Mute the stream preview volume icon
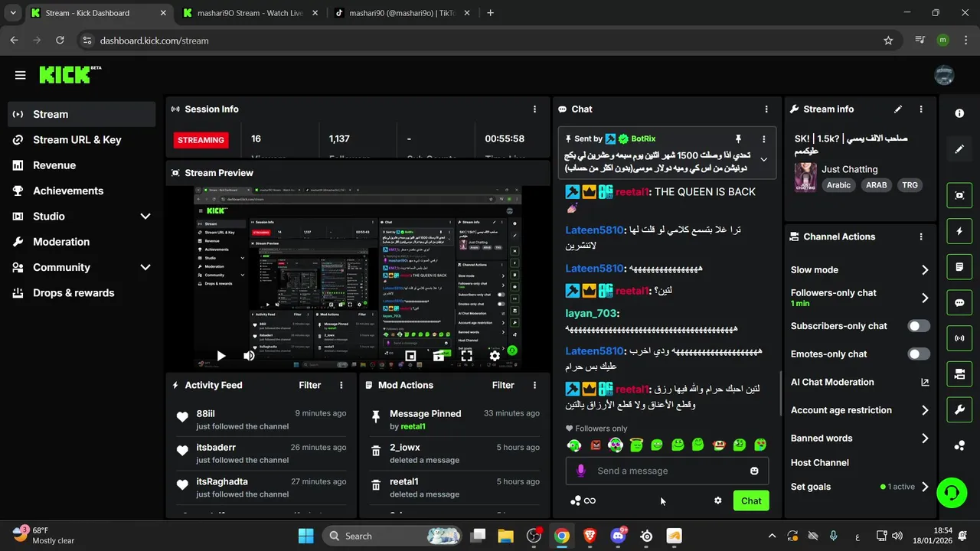 pos(249,356)
